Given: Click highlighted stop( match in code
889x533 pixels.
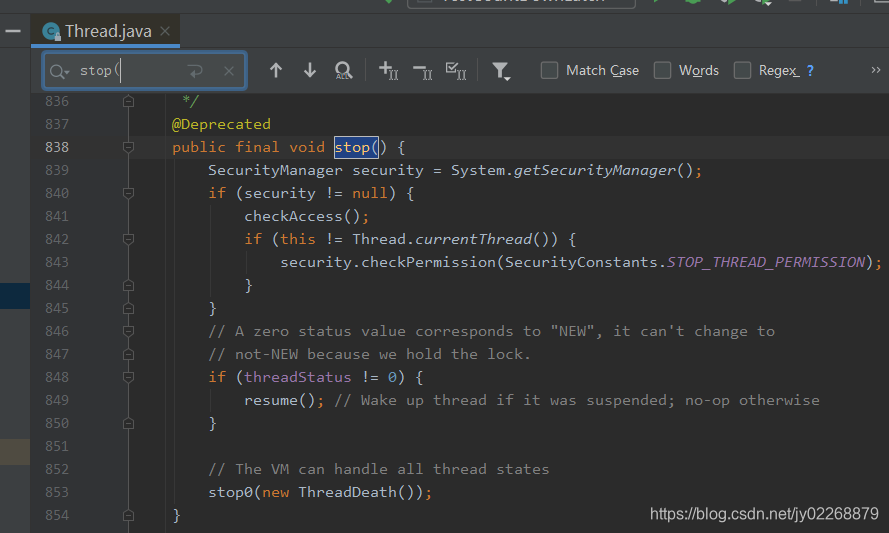Looking at the screenshot, I should point(356,147).
